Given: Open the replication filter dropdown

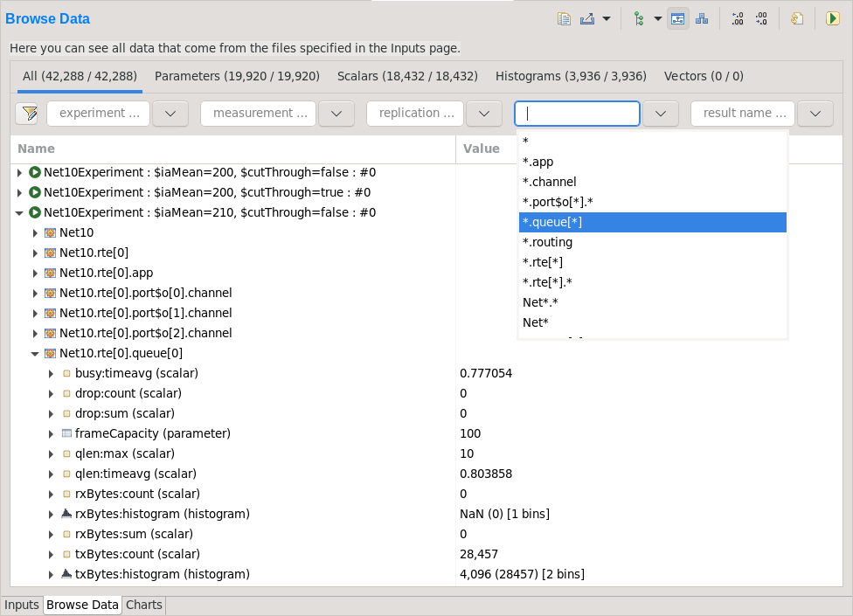Looking at the screenshot, I should coord(484,114).
